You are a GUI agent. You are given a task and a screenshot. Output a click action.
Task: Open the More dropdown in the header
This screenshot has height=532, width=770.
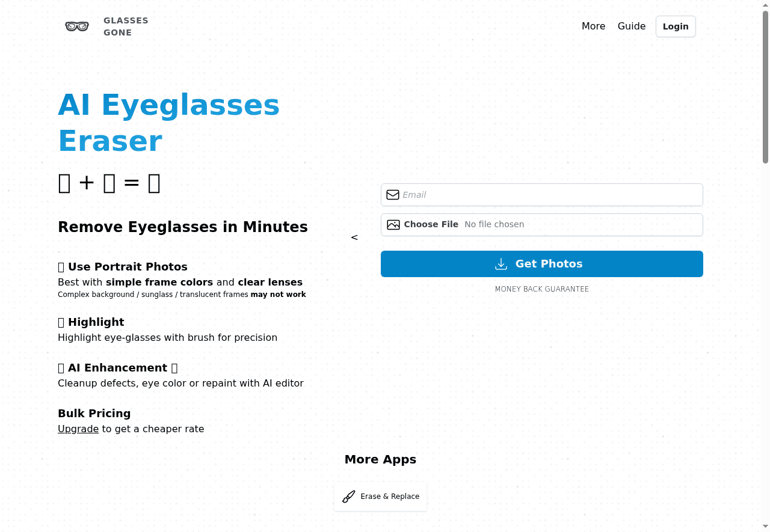click(x=594, y=26)
